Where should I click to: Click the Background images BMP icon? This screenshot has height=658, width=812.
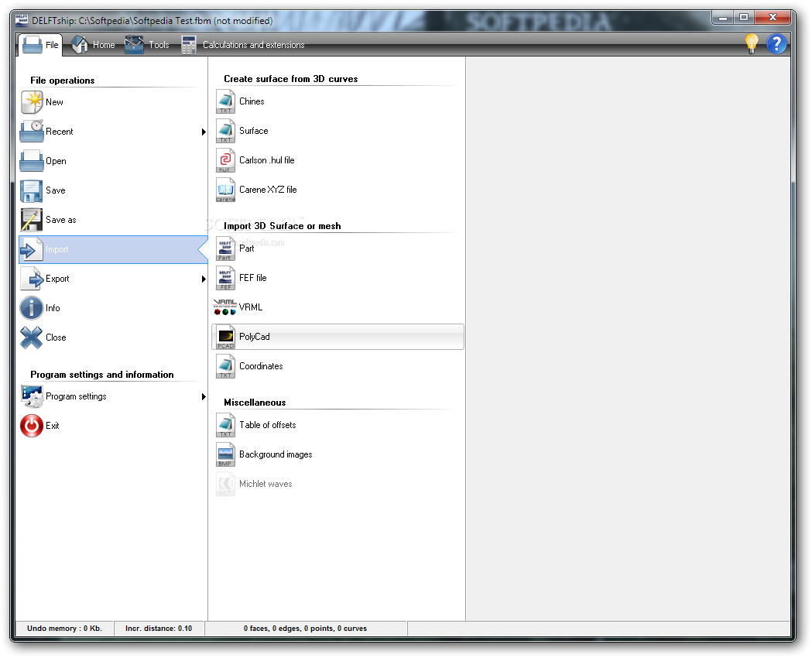point(226,454)
